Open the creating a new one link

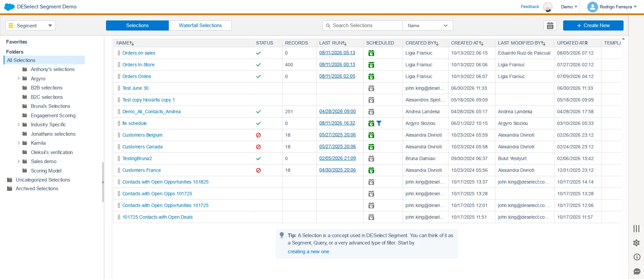tap(309, 252)
